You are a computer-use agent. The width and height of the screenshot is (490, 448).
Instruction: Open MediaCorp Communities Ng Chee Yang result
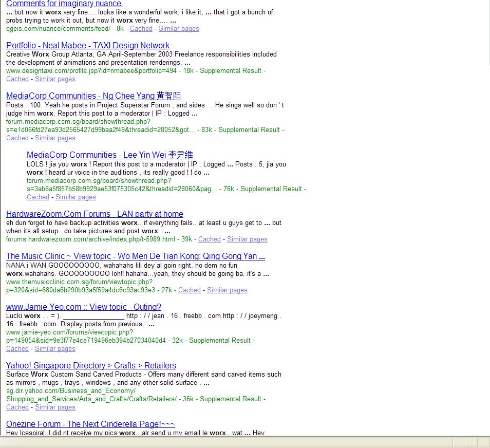point(93,96)
